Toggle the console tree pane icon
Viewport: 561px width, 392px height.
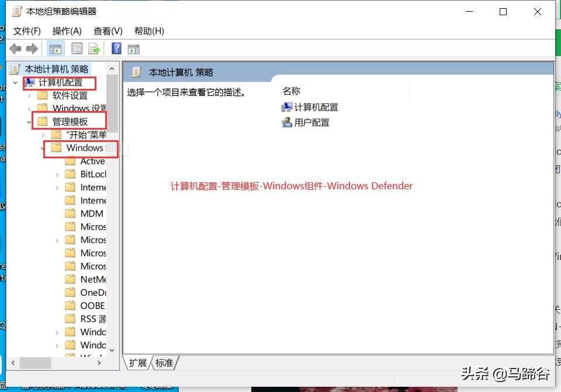(56, 48)
